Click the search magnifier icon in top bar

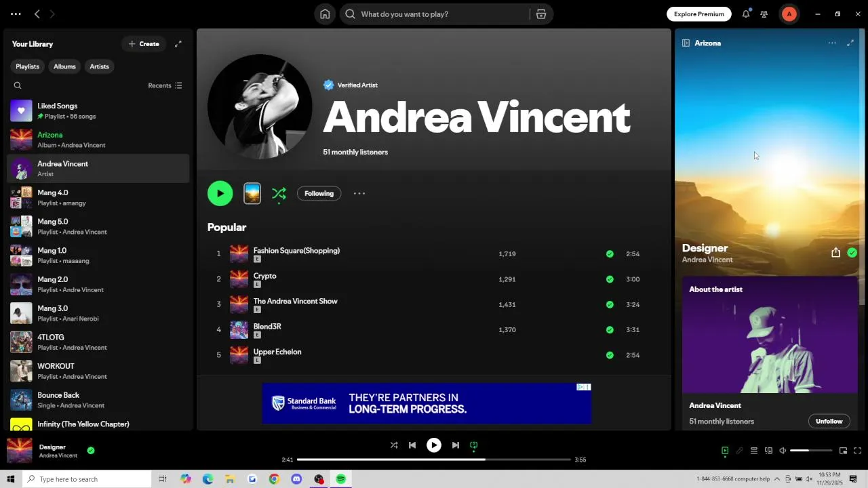(x=350, y=14)
